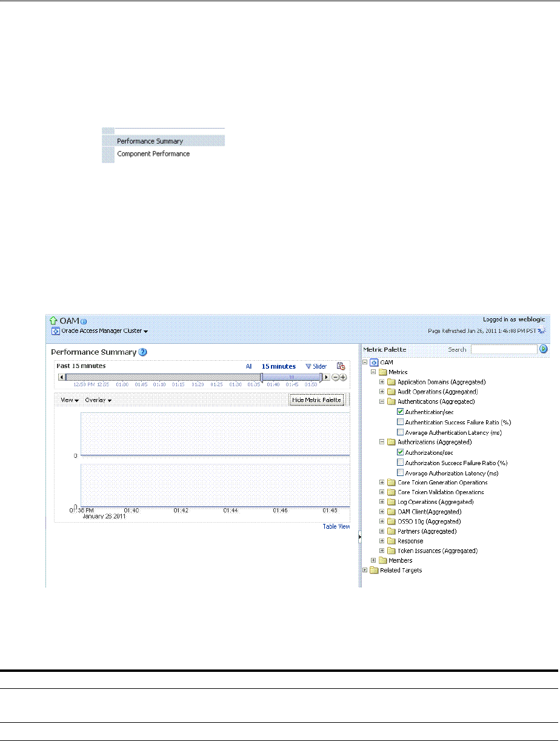Viewport: 560px width, 741px height.
Task: Click the time slider selected range bar
Action: click(x=292, y=377)
